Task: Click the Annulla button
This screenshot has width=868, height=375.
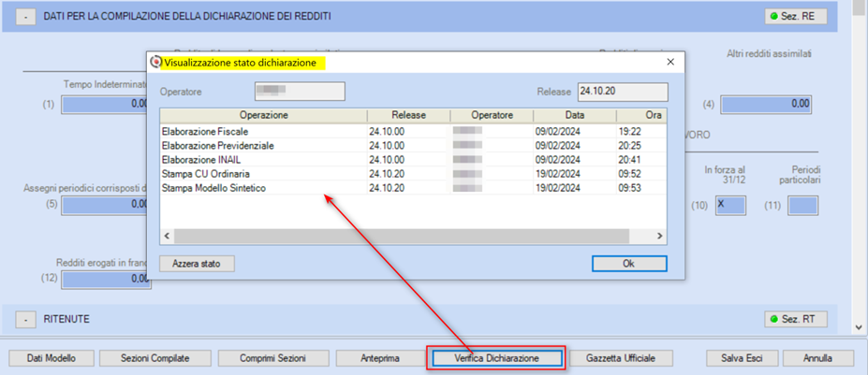Action: (817, 358)
